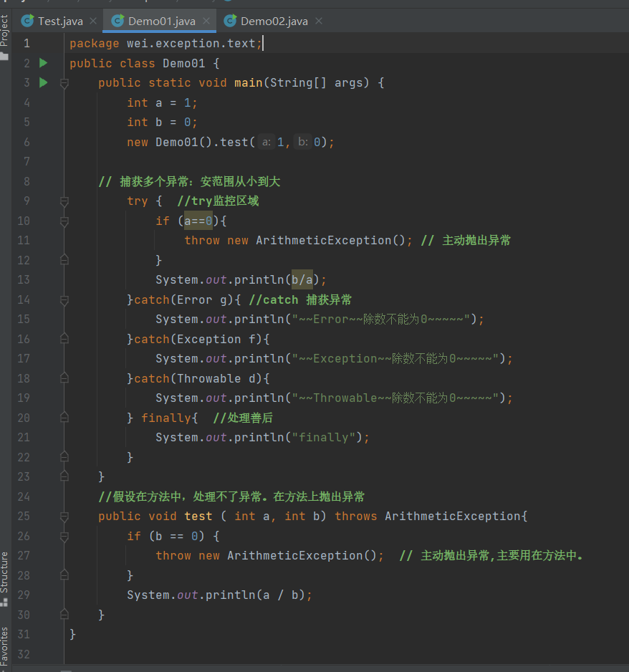629x672 pixels.
Task: Click fold end marker on line 30
Action: [x=64, y=614]
